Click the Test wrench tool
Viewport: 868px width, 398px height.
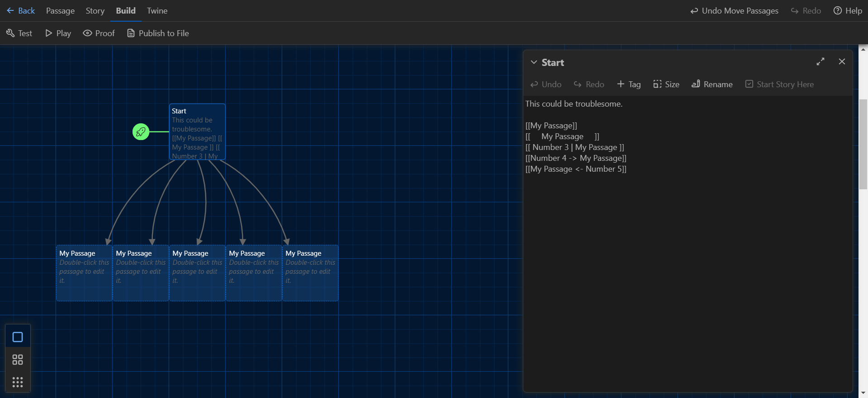19,33
